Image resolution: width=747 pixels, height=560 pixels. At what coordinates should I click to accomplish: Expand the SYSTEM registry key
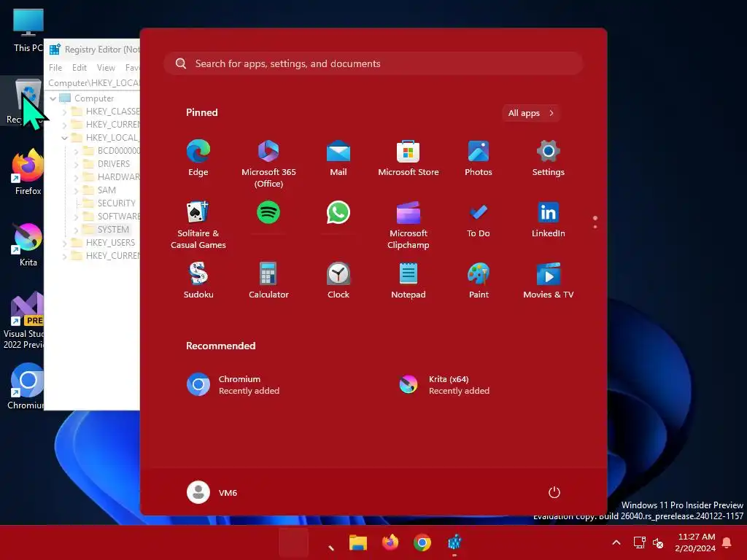click(76, 230)
